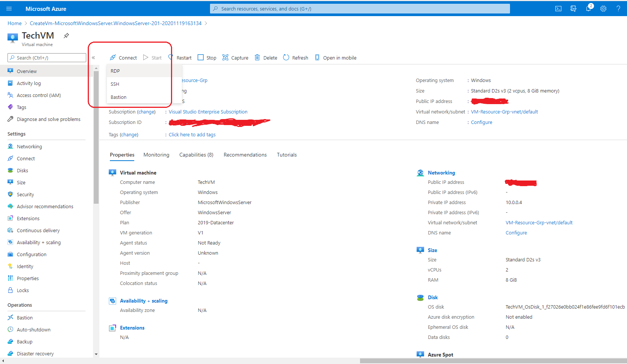Open the Disk section heading

point(433,297)
